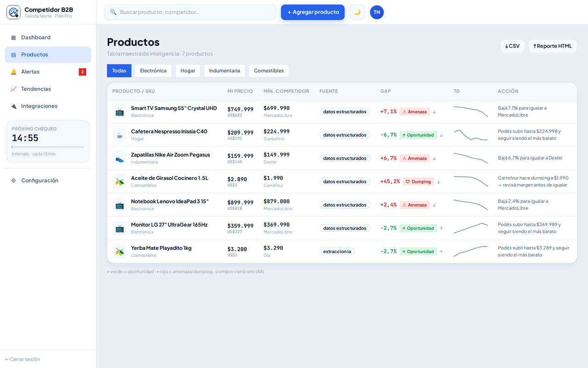This screenshot has height=368, width=588.
Task: Click the Smart TV Samsung product icon
Action: [119, 112]
